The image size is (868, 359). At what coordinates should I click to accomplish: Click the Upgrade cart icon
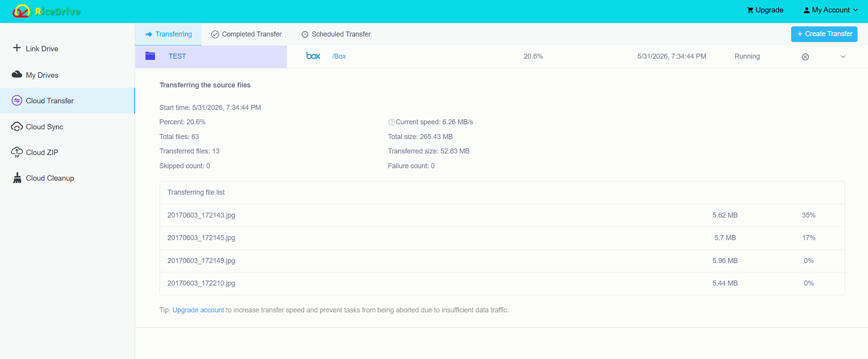[x=750, y=10]
